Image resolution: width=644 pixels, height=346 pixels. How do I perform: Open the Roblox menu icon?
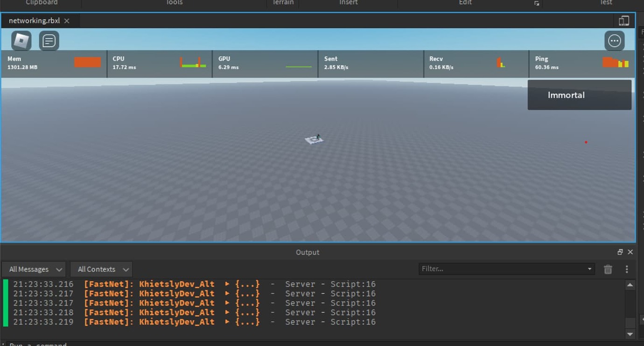[x=21, y=41]
